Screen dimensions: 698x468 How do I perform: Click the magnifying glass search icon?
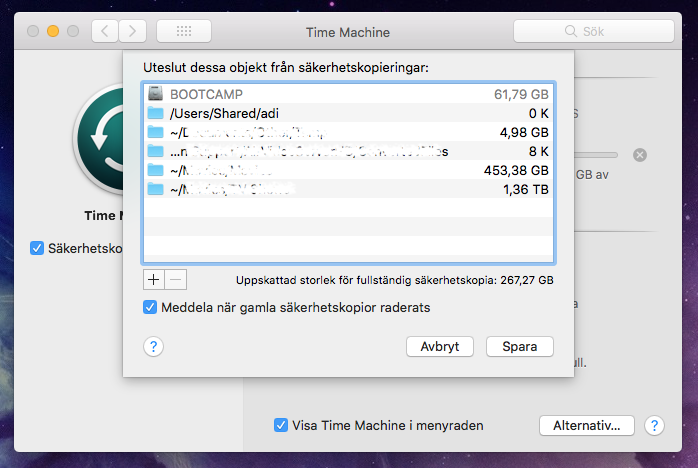pos(571,31)
